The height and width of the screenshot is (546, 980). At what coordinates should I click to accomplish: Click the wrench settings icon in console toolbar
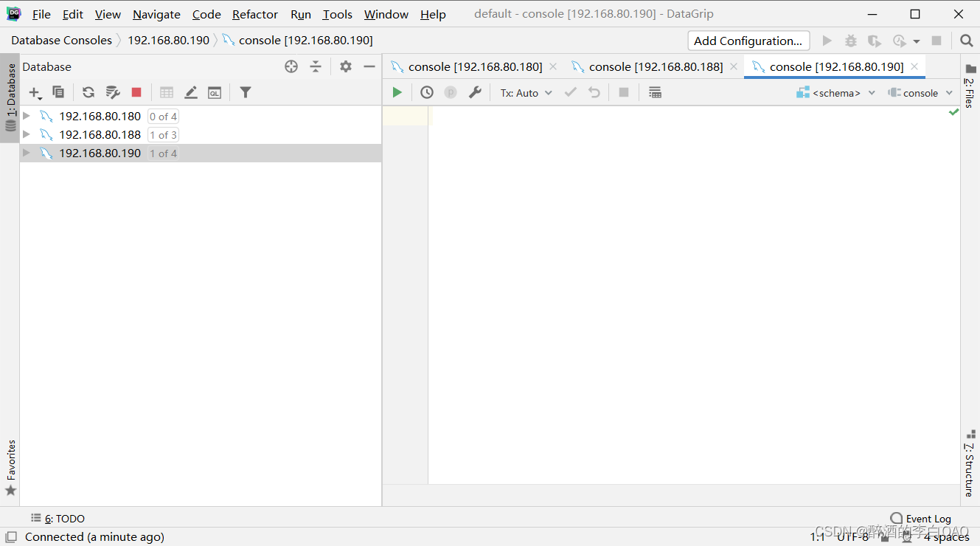475,91
